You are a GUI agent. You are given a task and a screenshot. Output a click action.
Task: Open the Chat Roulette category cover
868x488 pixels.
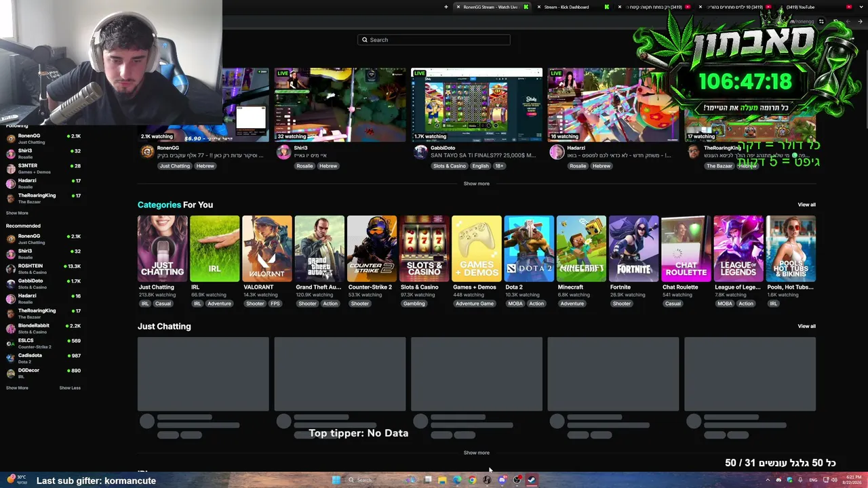[x=686, y=248]
